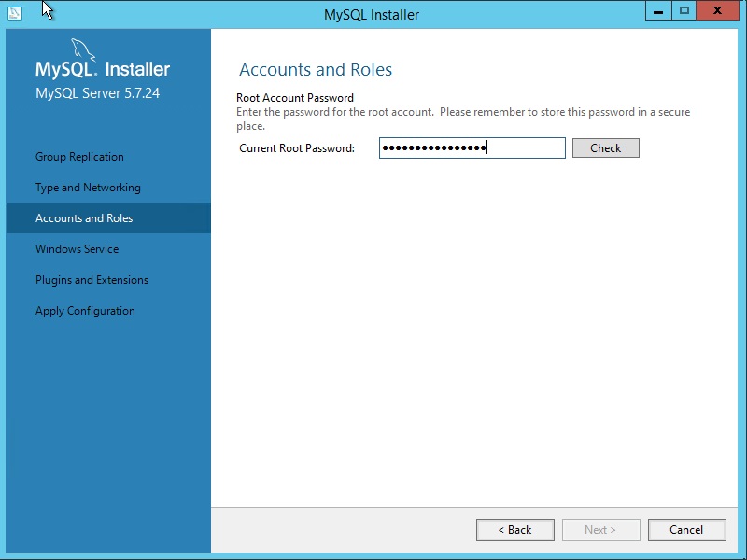Cancel the MySQL installer configuration
The height and width of the screenshot is (560, 747).
point(686,530)
